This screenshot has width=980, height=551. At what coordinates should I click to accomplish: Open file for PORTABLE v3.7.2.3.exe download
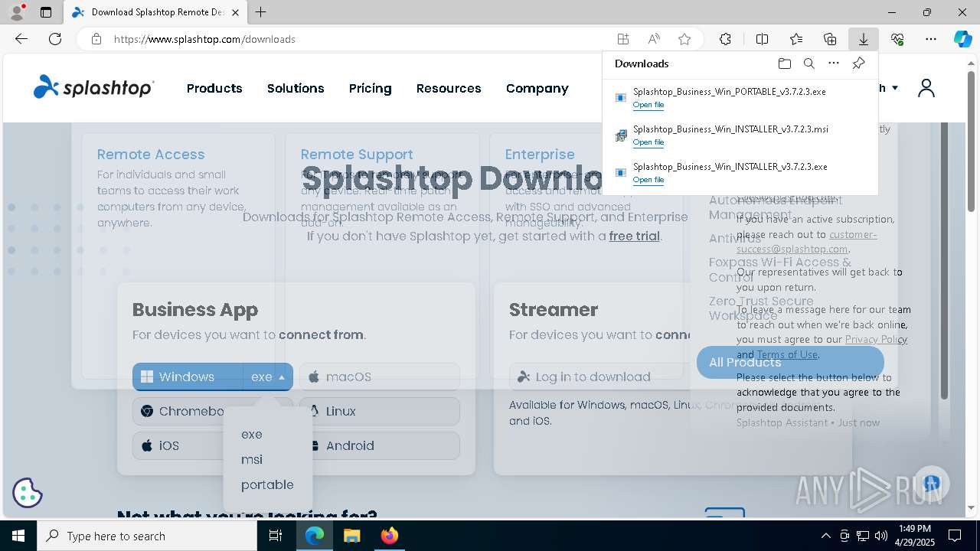point(648,105)
